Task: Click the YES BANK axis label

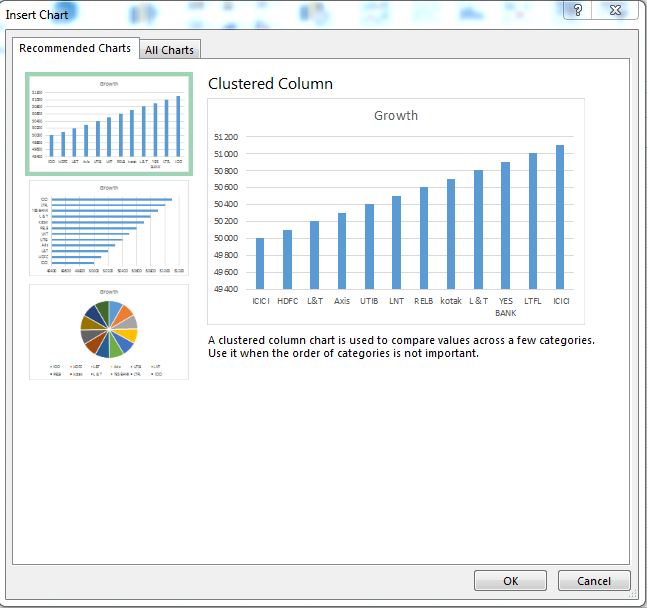Action: pyautogui.click(x=505, y=307)
